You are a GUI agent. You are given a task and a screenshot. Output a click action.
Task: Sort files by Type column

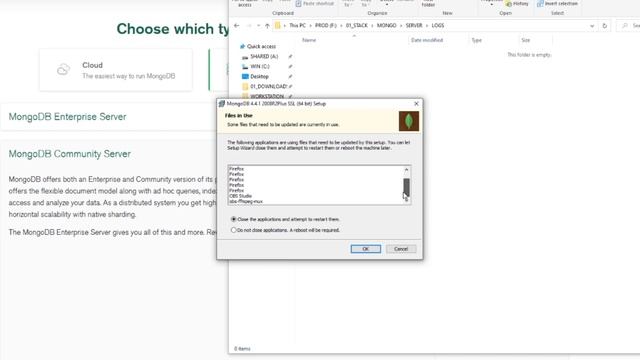point(476,40)
